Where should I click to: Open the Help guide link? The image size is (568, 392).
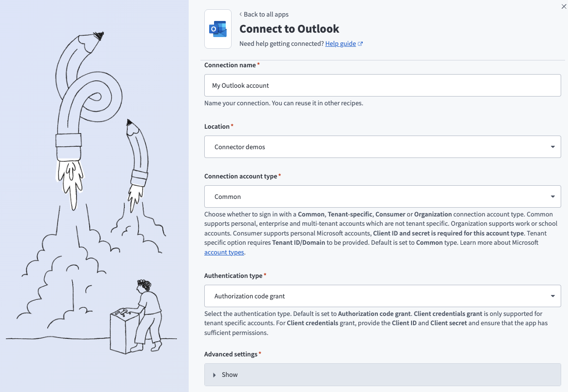[340, 43]
